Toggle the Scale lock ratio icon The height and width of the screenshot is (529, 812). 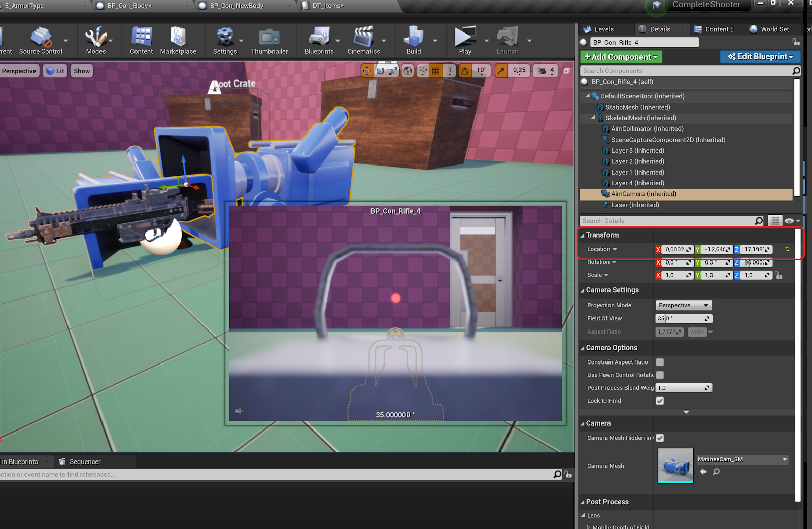[x=779, y=275]
